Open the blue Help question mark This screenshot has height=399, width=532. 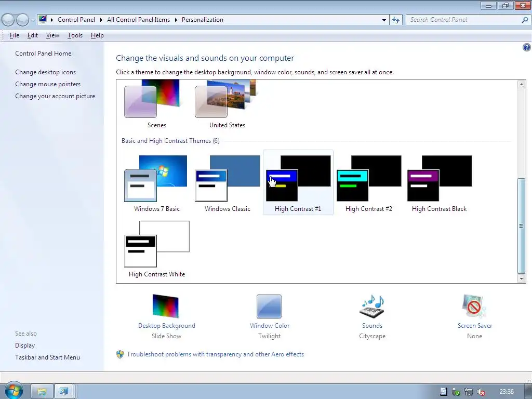527,47
